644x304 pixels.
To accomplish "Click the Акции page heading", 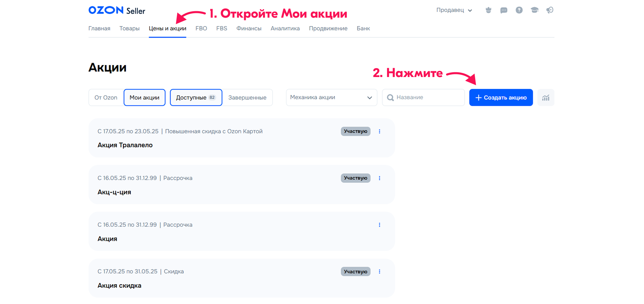I will [107, 68].
